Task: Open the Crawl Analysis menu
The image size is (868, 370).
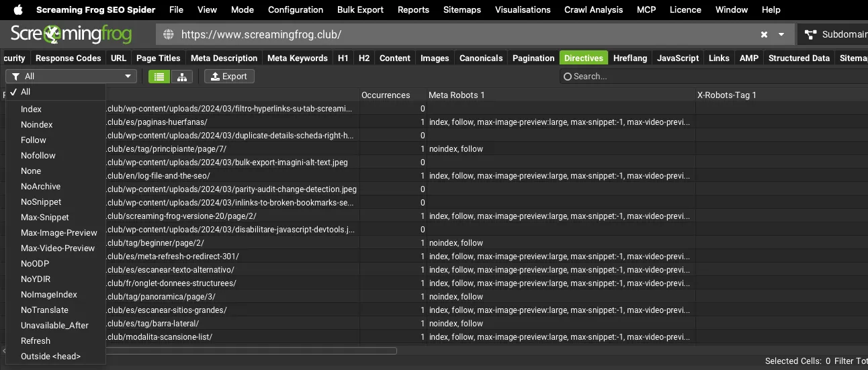Action: click(x=593, y=9)
